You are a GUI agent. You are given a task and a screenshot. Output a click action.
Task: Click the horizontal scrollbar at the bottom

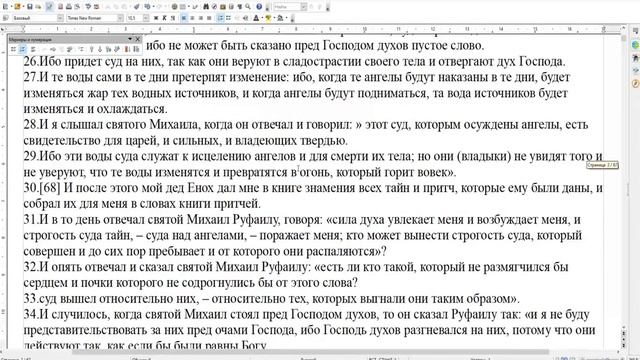pos(311,352)
